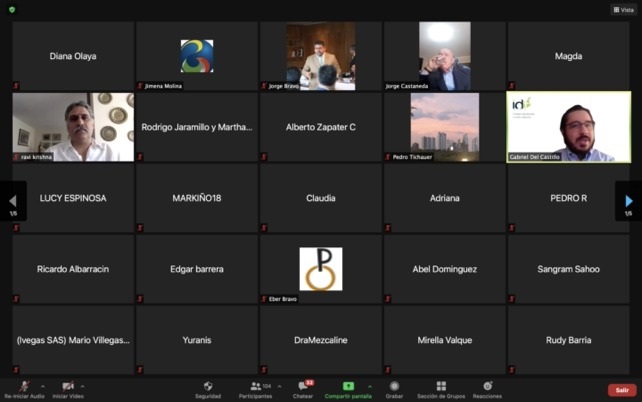The width and height of the screenshot is (642, 402).
Task: Click muted mic icon on Sangram Sahoo tile
Action: click(512, 298)
